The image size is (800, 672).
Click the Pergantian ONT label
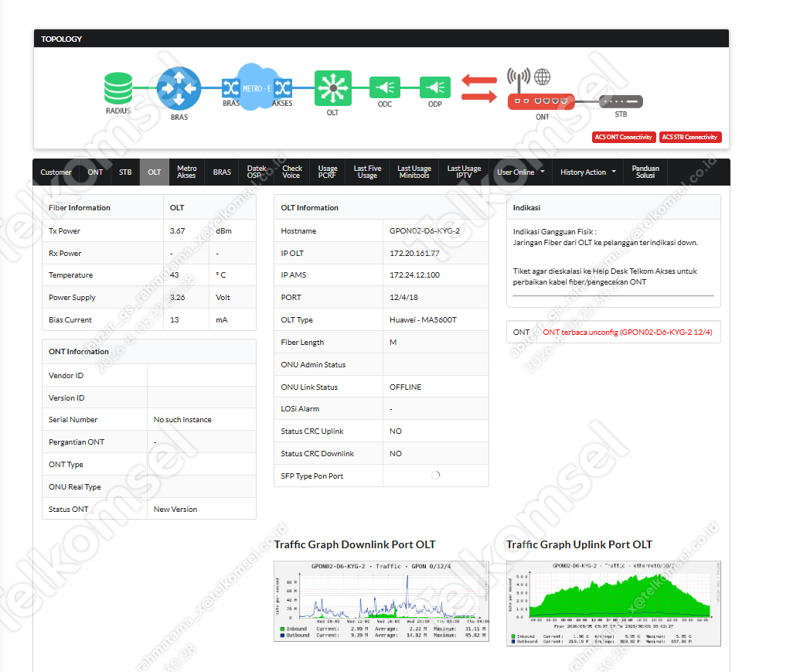[x=77, y=442]
